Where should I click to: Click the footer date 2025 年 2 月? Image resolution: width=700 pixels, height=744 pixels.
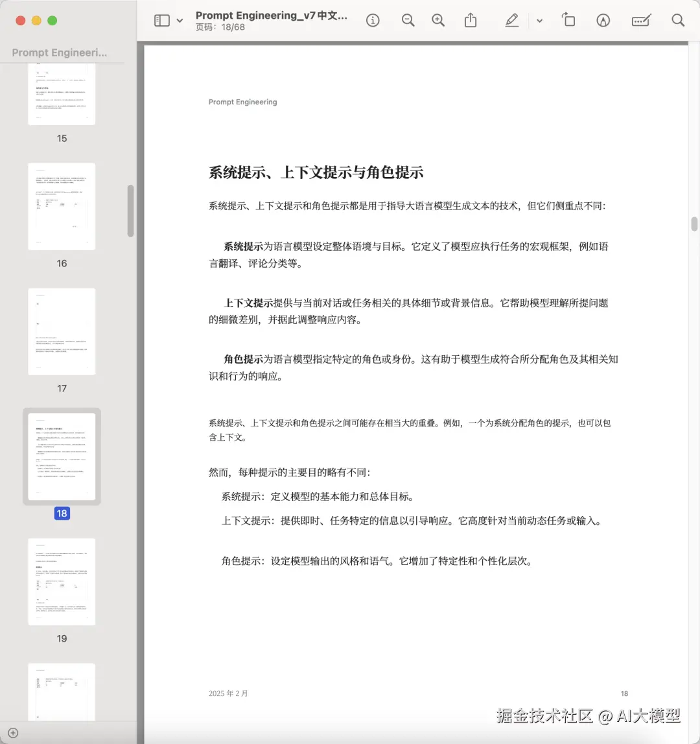(x=228, y=693)
